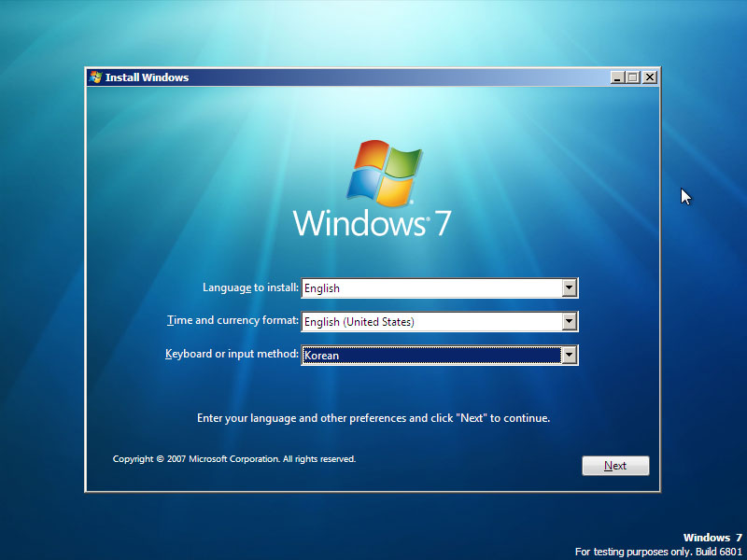Image resolution: width=747 pixels, height=560 pixels.
Task: Select the English (United States) format field
Action: click(x=440, y=321)
